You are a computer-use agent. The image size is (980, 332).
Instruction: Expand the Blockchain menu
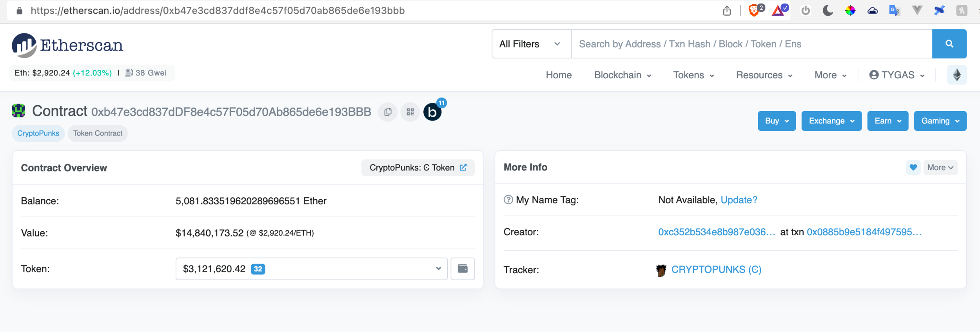[622, 75]
